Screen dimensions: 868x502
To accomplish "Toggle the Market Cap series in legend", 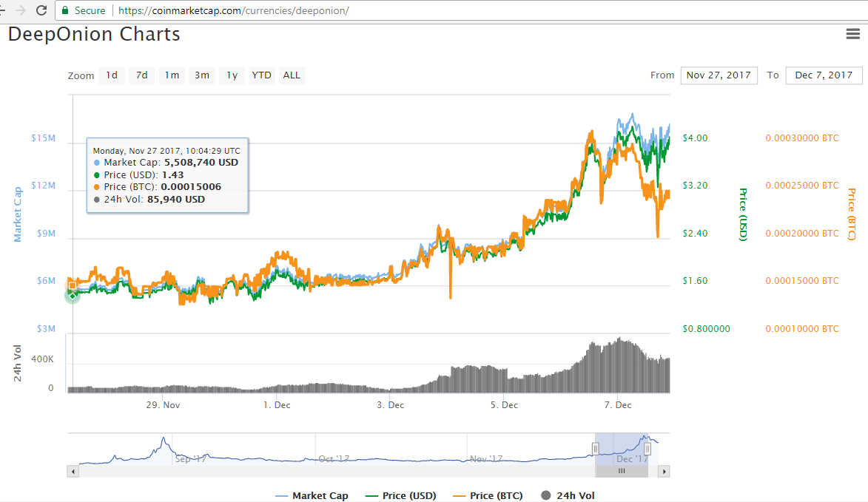I will coord(312,495).
